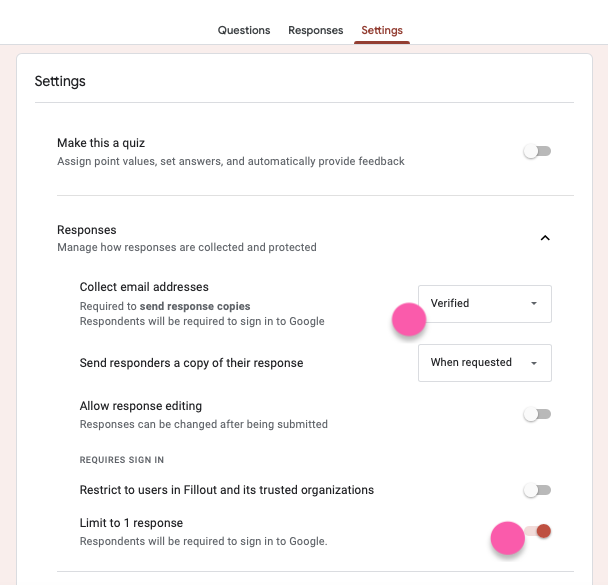Collapse the Responses section chevron
The width and height of the screenshot is (608, 585).
coord(545,238)
